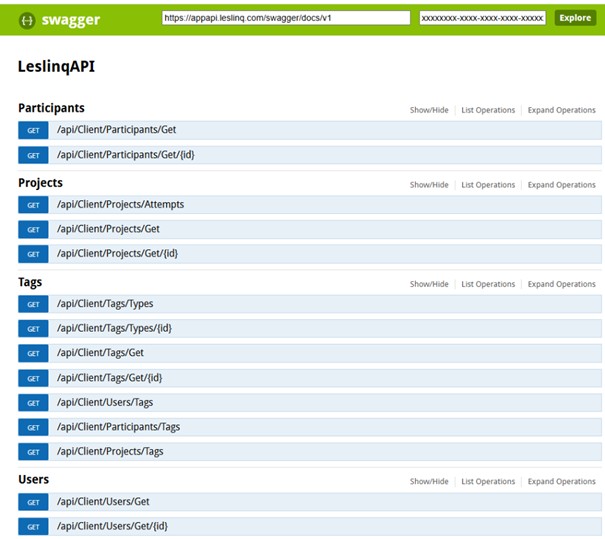Click the API key input field
The width and height of the screenshot is (605, 539).
[482, 18]
